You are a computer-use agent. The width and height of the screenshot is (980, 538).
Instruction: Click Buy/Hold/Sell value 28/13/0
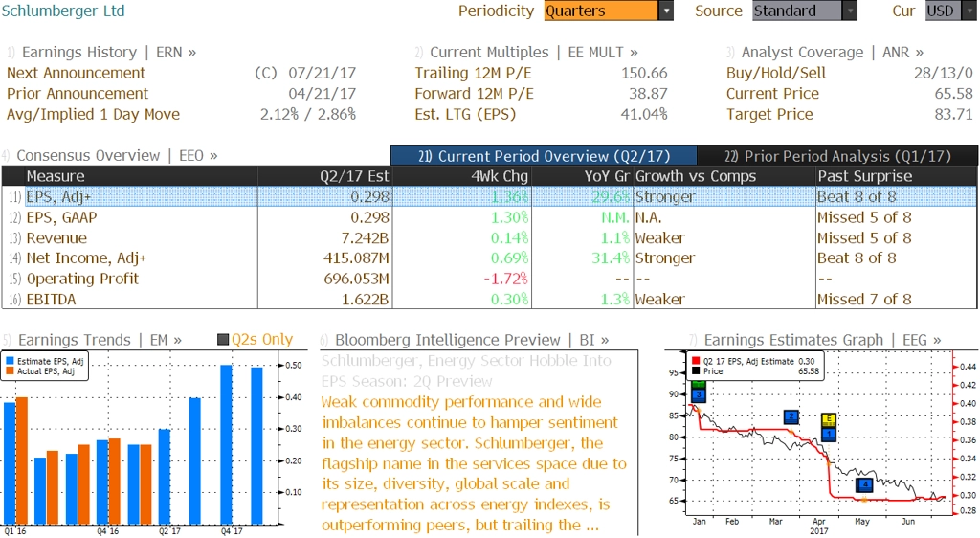[x=944, y=73]
